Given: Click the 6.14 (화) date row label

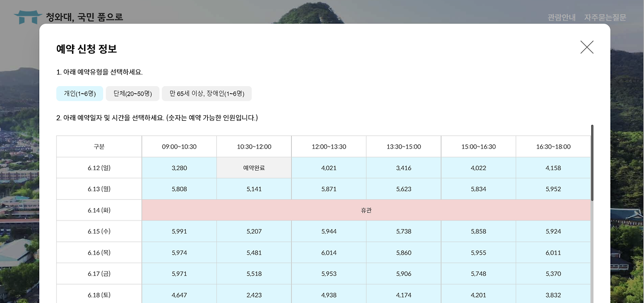Looking at the screenshot, I should tap(99, 210).
